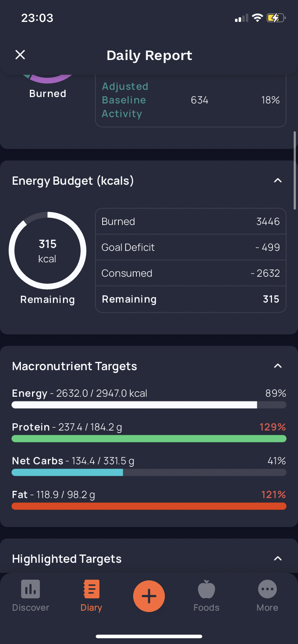Viewport: 298px width, 644px height.
Task: Tap the Net Carbs progress bar
Action: point(149,473)
